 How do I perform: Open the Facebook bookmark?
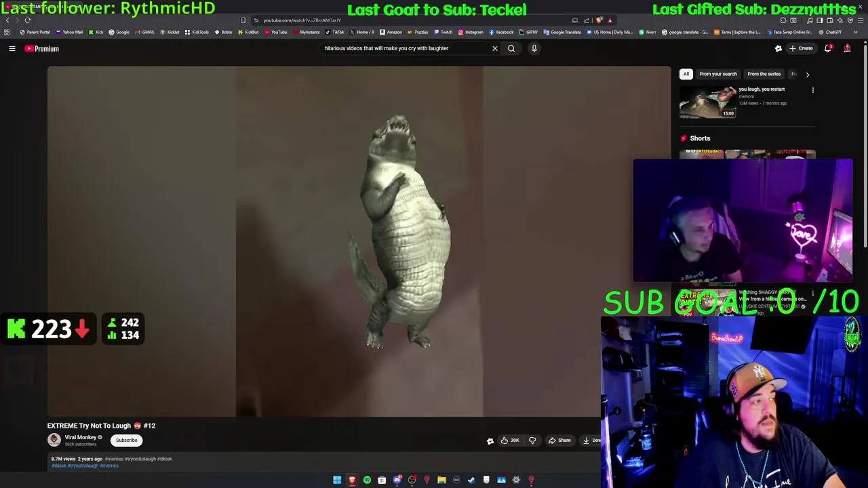[x=501, y=32]
